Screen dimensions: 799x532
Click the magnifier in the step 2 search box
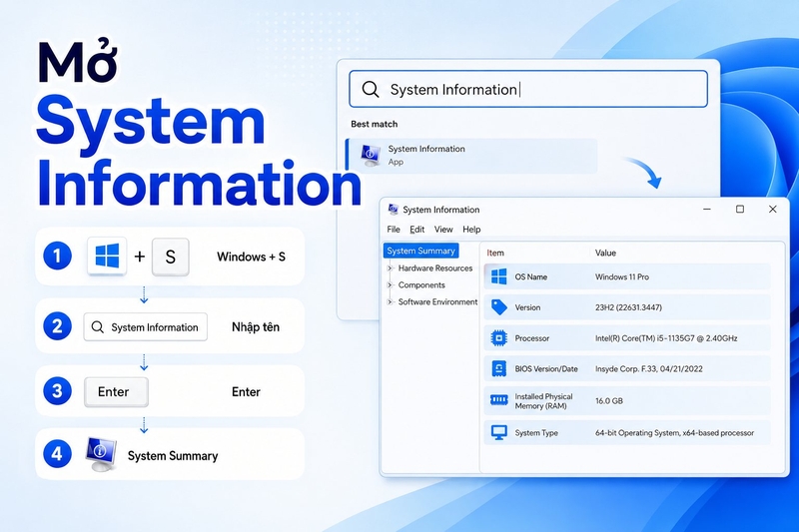pyautogui.click(x=97, y=326)
